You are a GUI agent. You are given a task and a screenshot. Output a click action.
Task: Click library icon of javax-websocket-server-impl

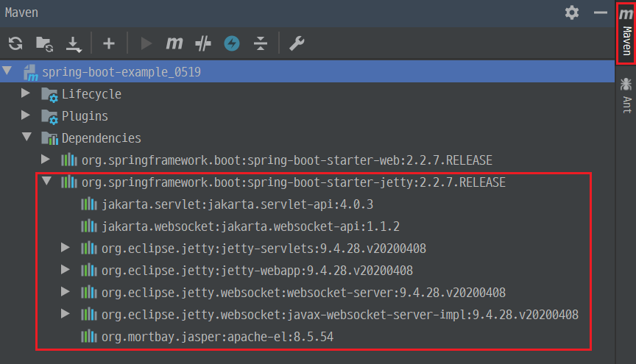pos(89,315)
